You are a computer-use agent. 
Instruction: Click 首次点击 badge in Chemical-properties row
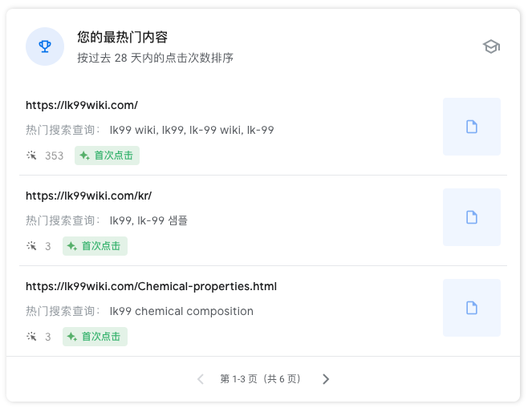[x=95, y=337]
